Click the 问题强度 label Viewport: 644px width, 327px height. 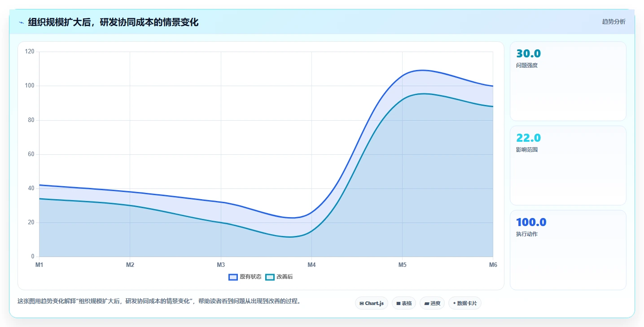pyautogui.click(x=527, y=65)
